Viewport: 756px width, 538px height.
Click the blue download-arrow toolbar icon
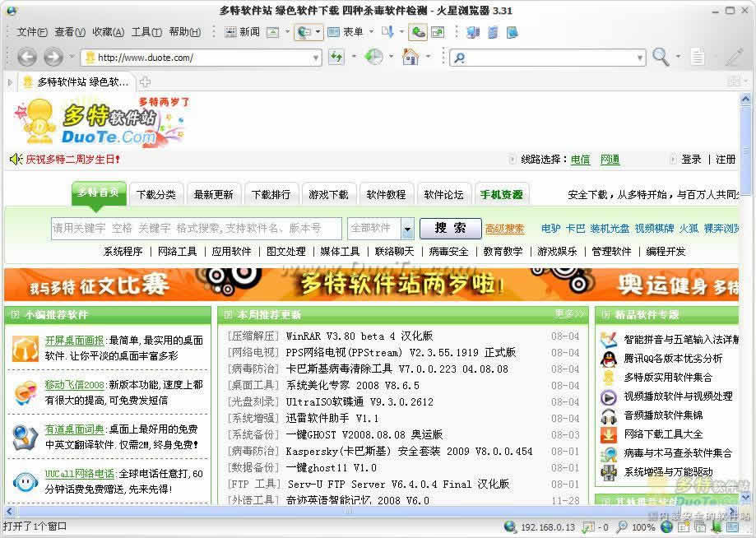pyautogui.click(x=387, y=32)
